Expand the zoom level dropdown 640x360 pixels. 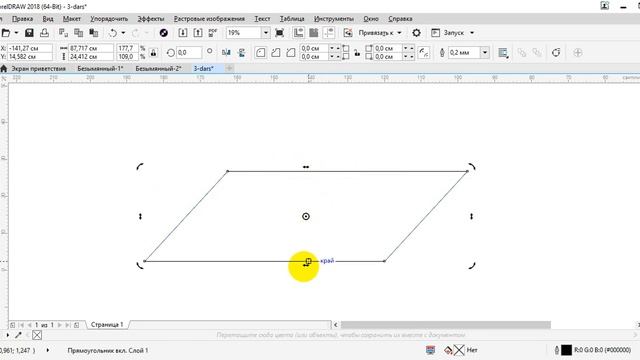click(x=266, y=33)
